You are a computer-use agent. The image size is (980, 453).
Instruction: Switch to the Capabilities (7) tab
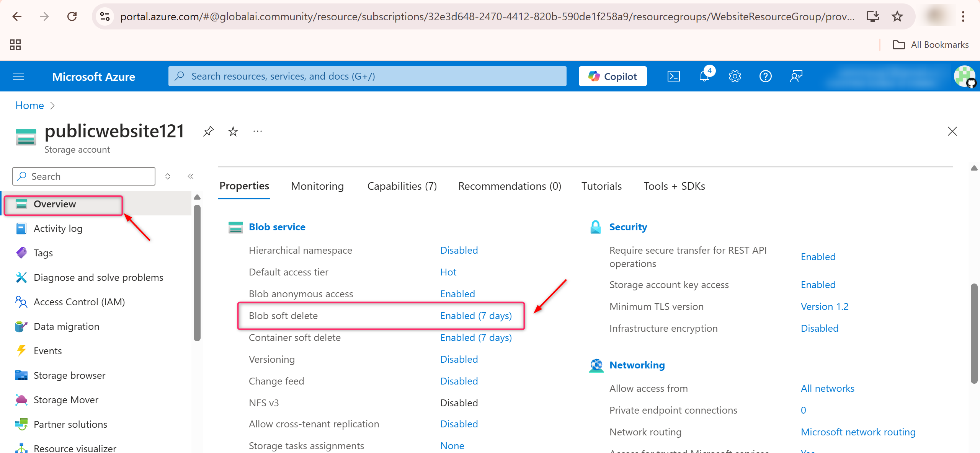coord(402,186)
